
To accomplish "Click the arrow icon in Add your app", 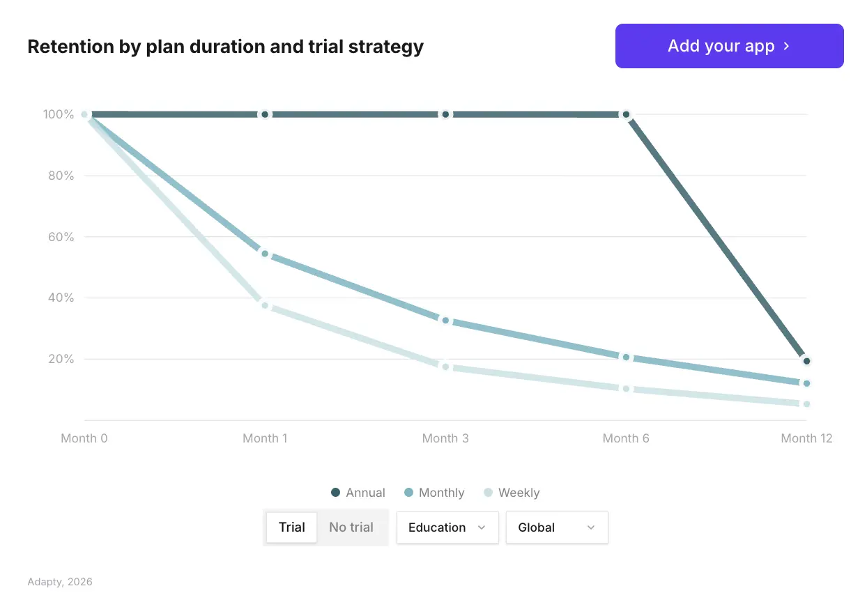I will [787, 46].
